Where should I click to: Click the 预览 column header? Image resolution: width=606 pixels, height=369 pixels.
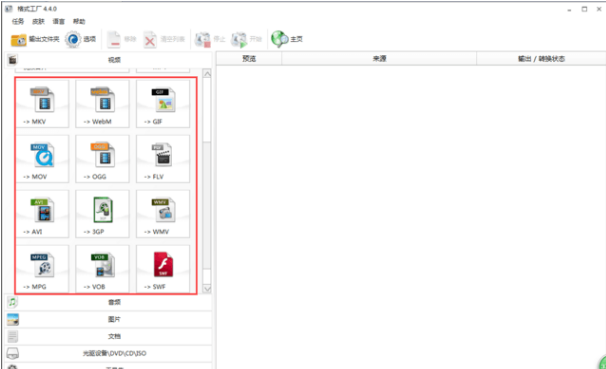pyautogui.click(x=249, y=59)
